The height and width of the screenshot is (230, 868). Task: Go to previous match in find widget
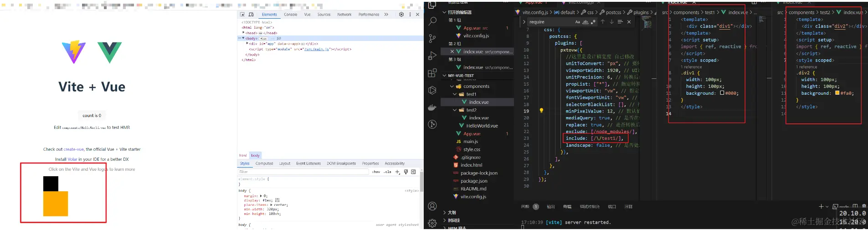(603, 22)
